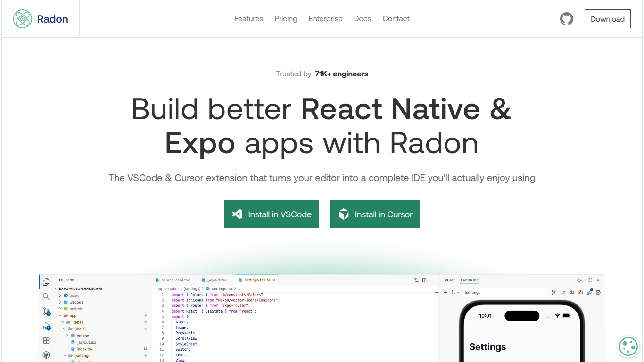This screenshot has width=644, height=362.
Task: Click the split editor icon
Action: (x=424, y=280)
